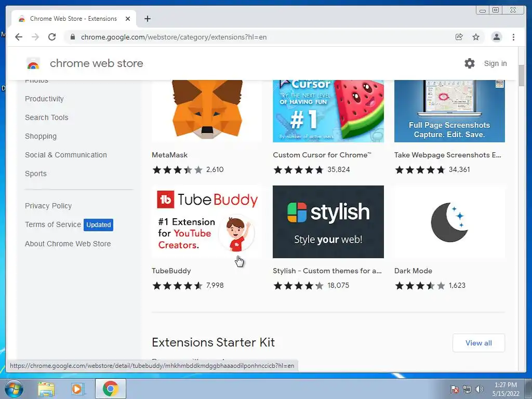Click View all for Extensions Starter Kit

coord(478,343)
